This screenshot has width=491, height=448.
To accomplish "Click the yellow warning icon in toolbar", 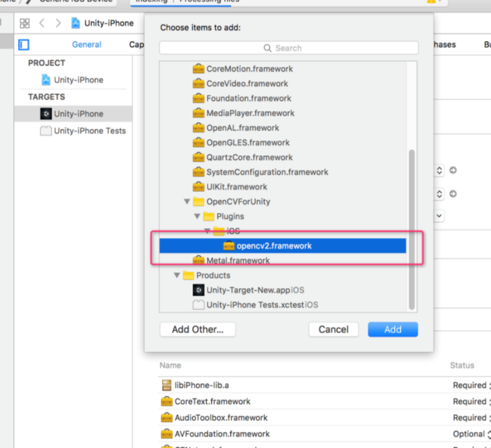I will point(431,1).
